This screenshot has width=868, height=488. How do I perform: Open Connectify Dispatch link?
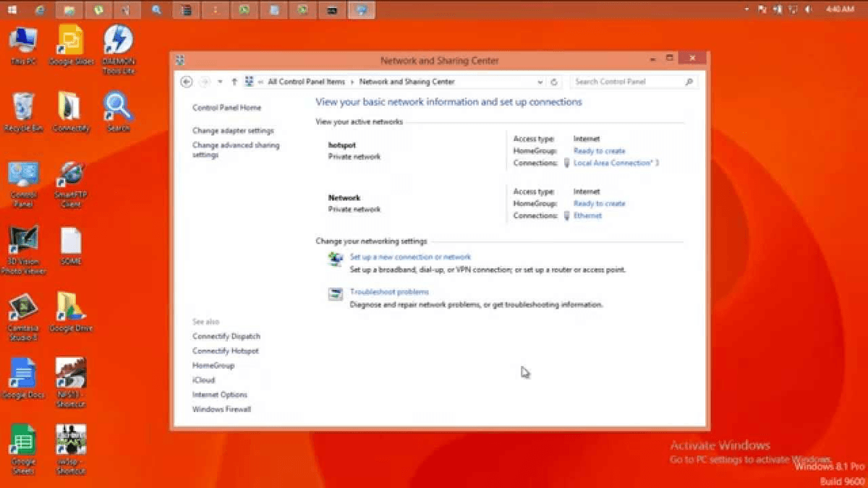[226, 336]
